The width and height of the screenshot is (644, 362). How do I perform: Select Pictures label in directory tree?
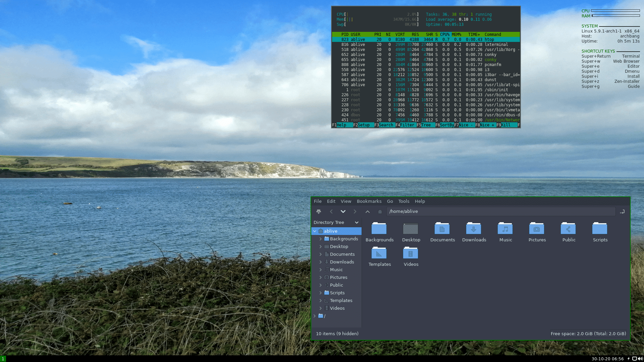[338, 277]
